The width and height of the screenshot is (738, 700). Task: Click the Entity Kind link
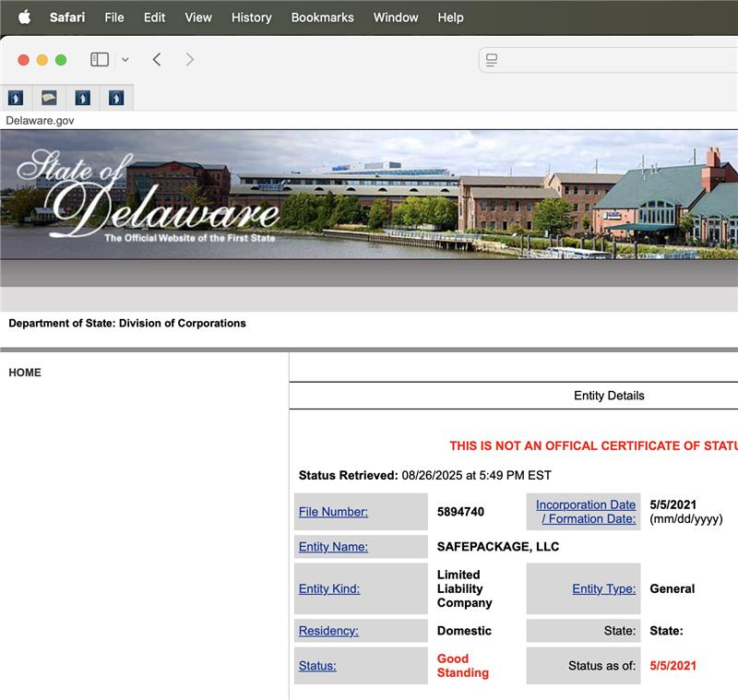329,588
